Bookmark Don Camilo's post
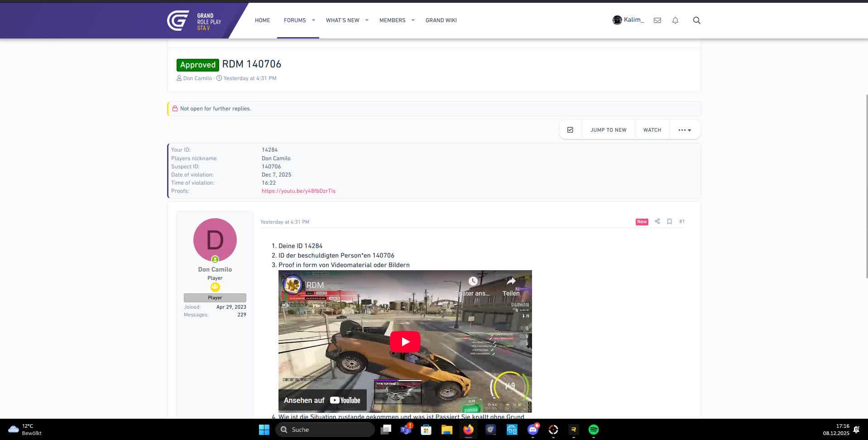The width and height of the screenshot is (868, 440). point(669,221)
